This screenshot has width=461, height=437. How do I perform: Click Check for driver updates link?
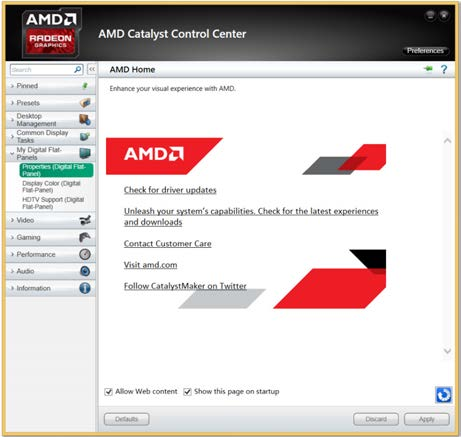click(170, 190)
